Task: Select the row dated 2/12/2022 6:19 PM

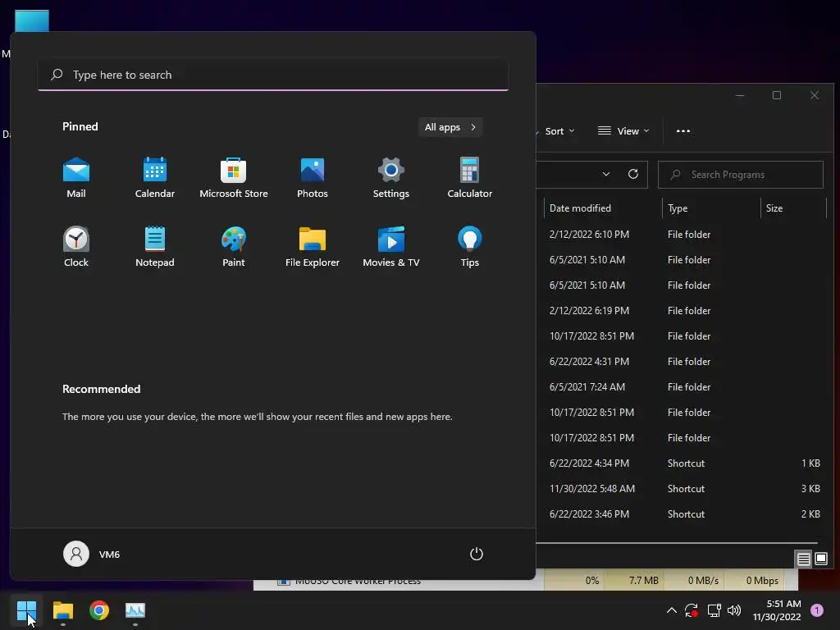Action: (682, 311)
